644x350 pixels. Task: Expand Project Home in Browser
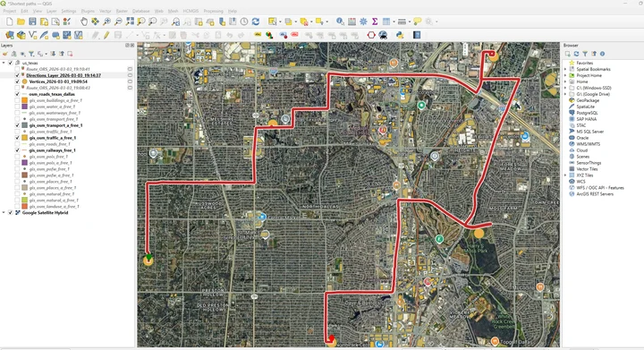pos(565,75)
